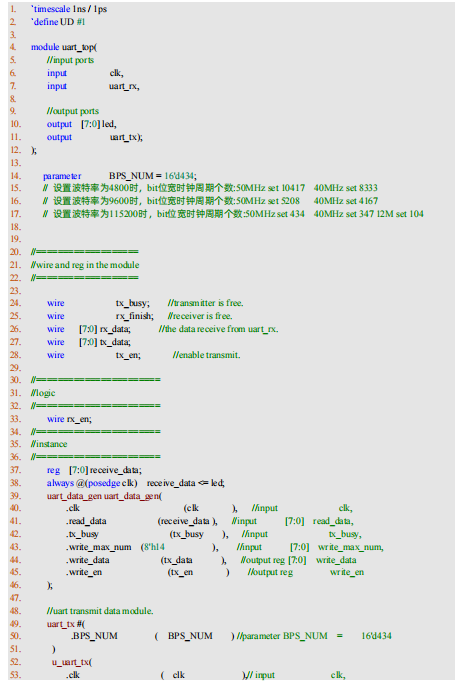Click the .write_en port name
Viewport: 466px width, 691px height.
84,572
